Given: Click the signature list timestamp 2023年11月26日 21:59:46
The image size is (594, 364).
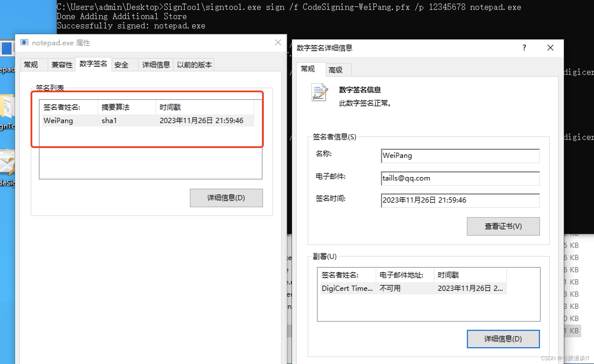Looking at the screenshot, I should [x=201, y=120].
